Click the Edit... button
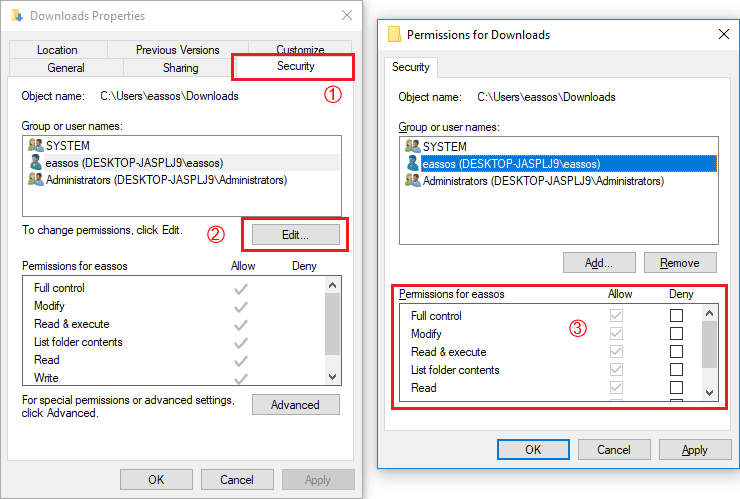Image resolution: width=740 pixels, height=499 pixels. click(295, 235)
